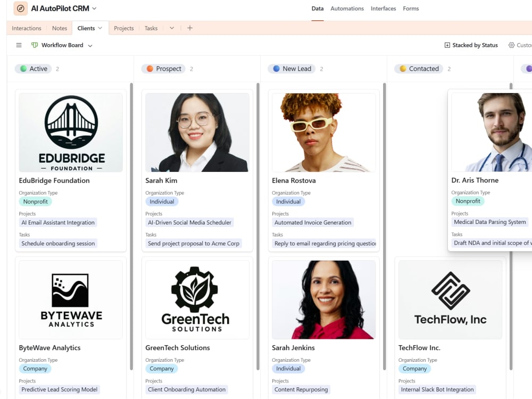532x399 pixels.
Task: Open the Elena Rostova photo thumbnail
Action: coord(323,132)
